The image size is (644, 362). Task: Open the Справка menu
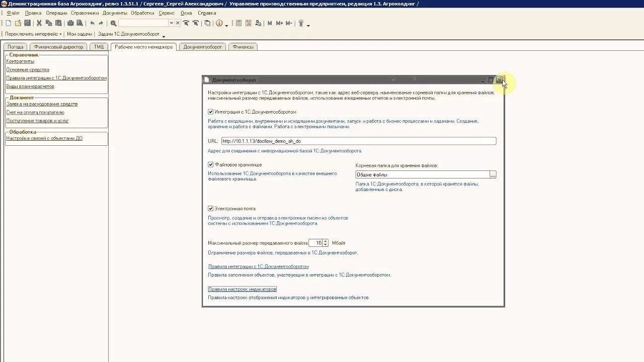(207, 13)
